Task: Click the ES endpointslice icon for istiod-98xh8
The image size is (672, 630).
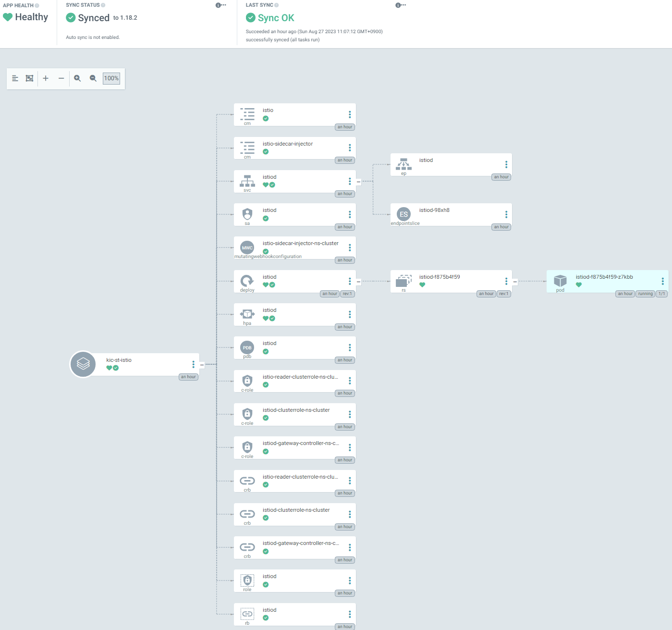Action: [x=403, y=214]
